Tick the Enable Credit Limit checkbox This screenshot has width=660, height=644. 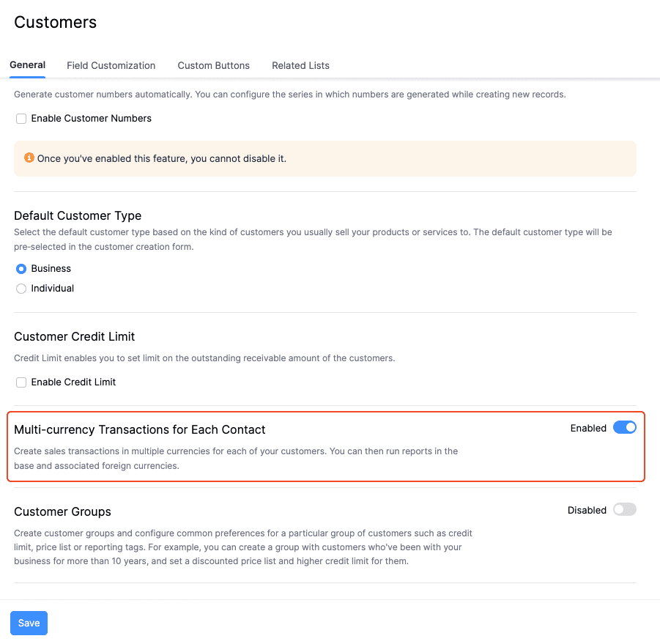[x=21, y=382]
